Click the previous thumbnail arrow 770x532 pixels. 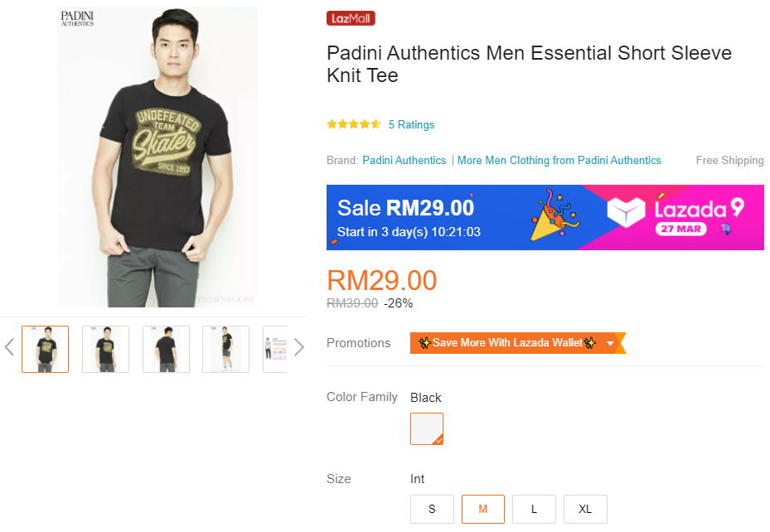point(10,347)
